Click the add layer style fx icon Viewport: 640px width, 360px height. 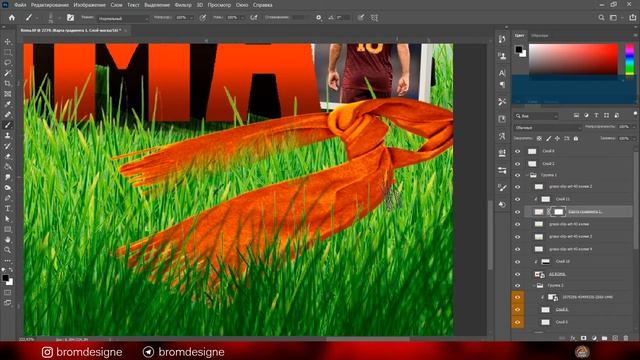(573, 338)
